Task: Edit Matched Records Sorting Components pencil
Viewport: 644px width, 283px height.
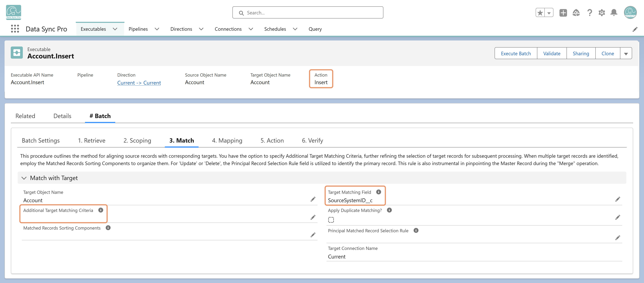Action: coord(313,235)
